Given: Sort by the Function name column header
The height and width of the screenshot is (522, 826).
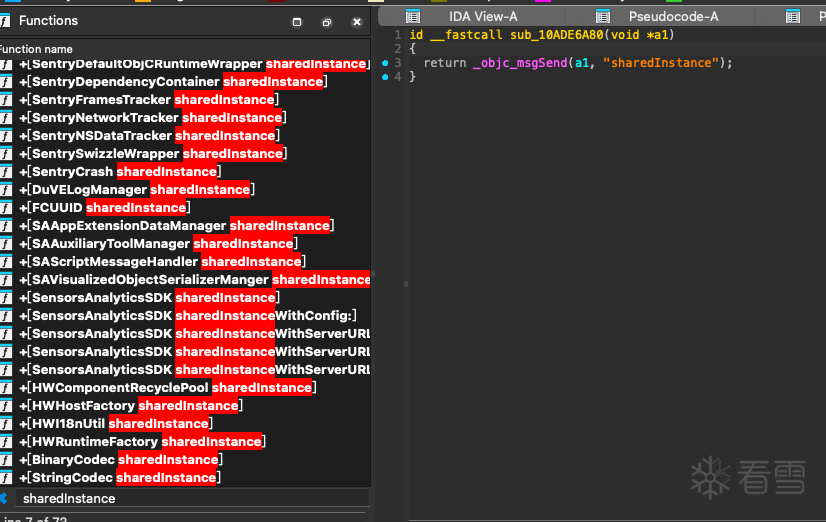Looking at the screenshot, I should [x=36, y=50].
